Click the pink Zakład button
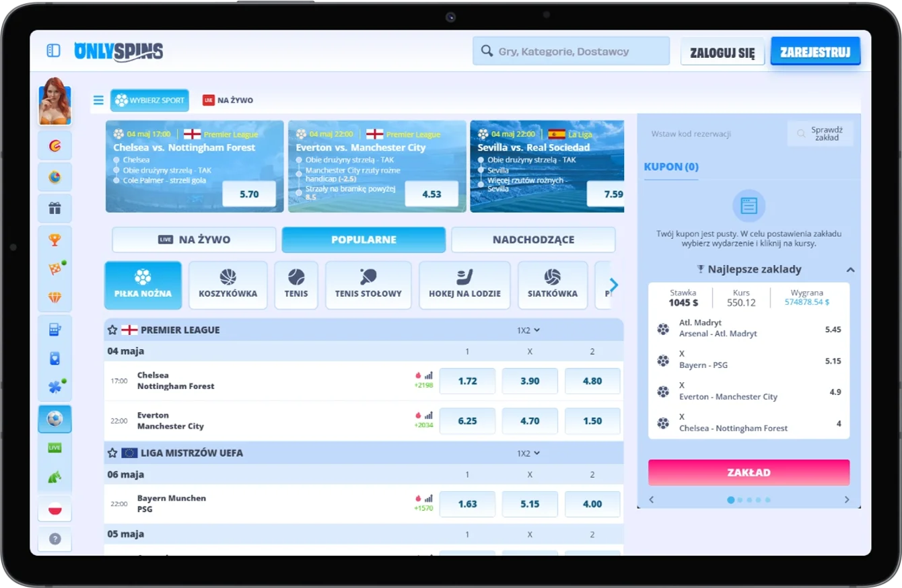This screenshot has width=902, height=588. (x=749, y=473)
